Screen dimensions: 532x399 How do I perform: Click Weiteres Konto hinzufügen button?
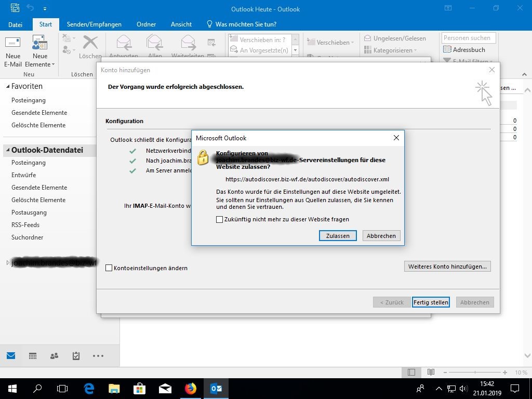(447, 267)
